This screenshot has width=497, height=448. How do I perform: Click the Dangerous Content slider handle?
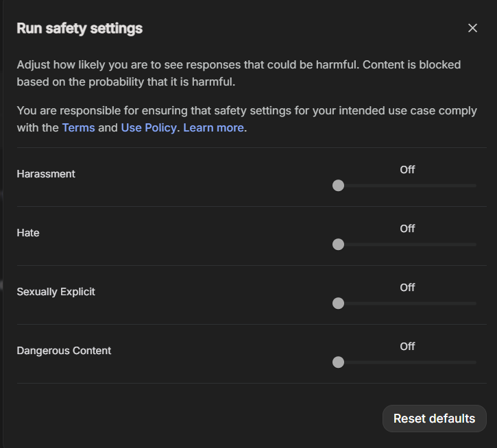click(x=338, y=362)
